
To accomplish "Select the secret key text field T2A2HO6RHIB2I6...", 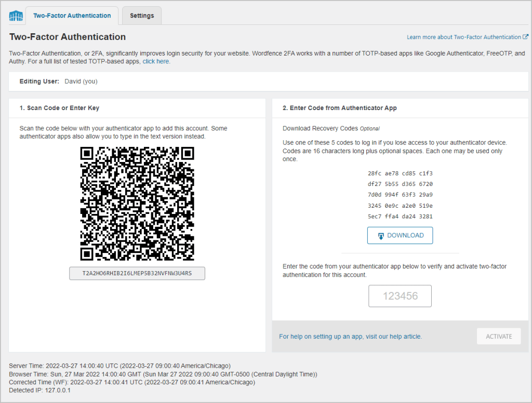I will 137,273.
